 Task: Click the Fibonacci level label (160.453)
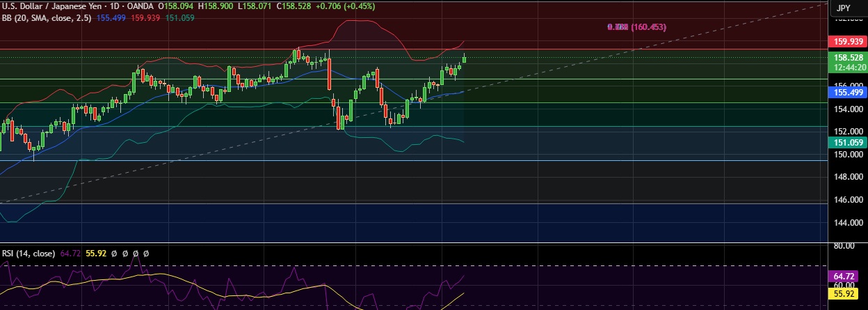click(636, 27)
